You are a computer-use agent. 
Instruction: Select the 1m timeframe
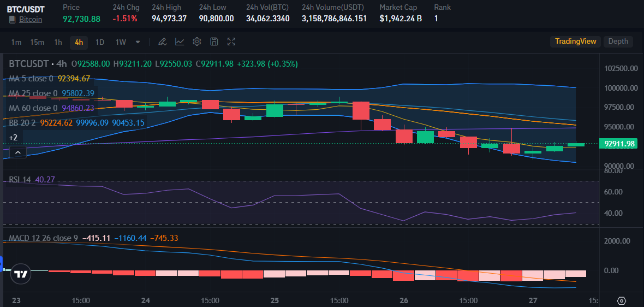pyautogui.click(x=16, y=42)
